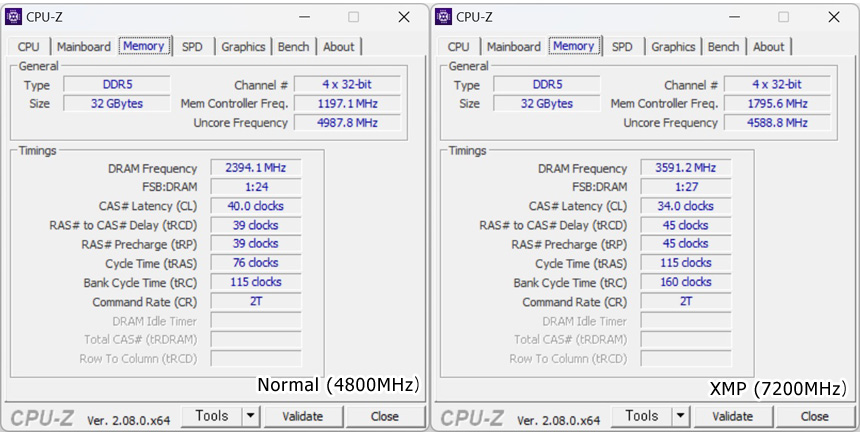Open Graphics tab in right window

(674, 47)
